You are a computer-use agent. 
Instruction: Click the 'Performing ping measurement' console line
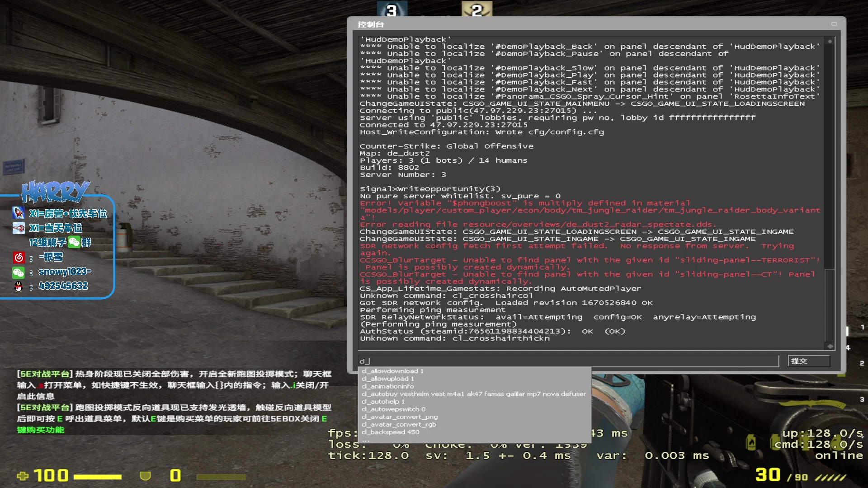[x=433, y=310]
